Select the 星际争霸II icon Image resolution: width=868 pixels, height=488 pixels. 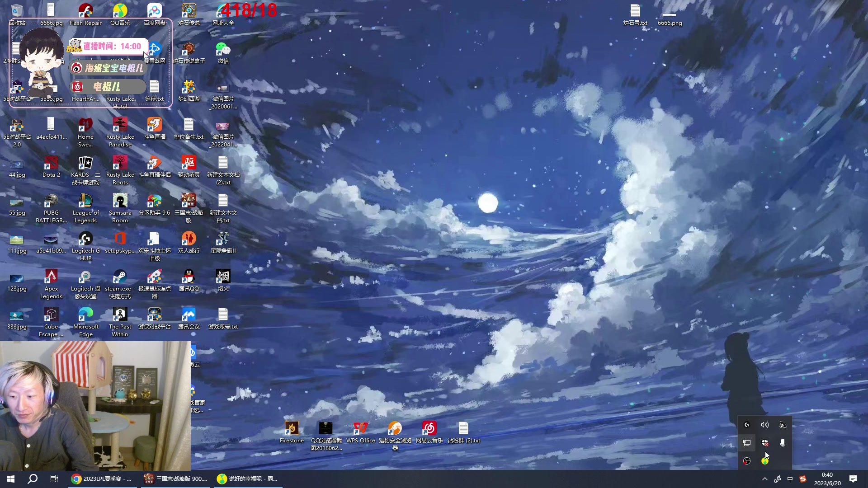pos(223,242)
